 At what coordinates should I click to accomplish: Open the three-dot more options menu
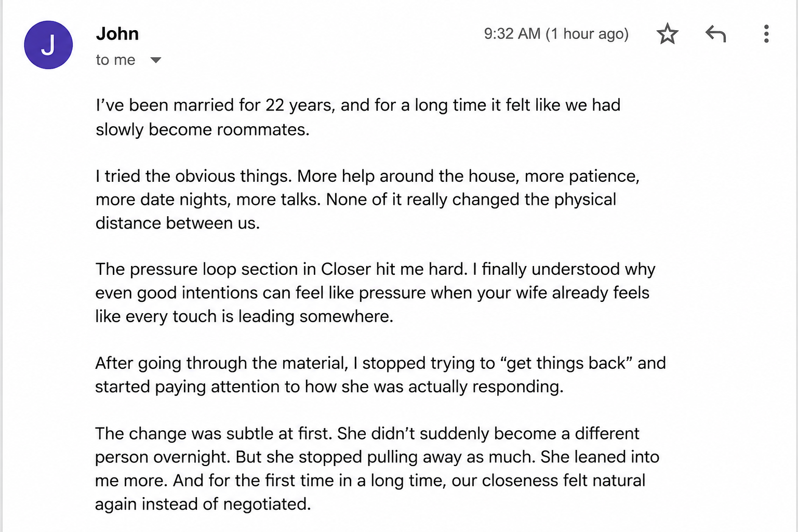(x=766, y=34)
